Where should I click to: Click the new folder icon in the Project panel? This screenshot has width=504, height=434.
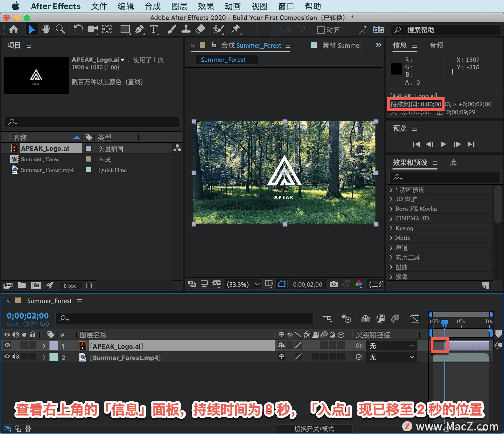point(22,285)
